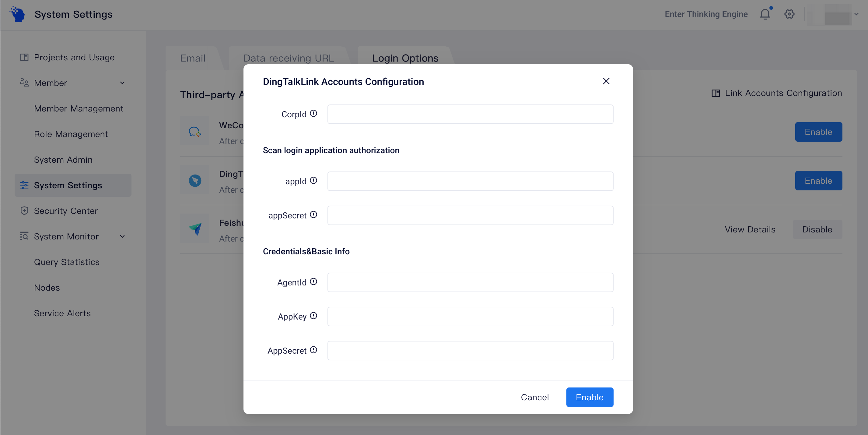The image size is (868, 435).
Task: Click the appSecret info icon
Action: [313, 215]
